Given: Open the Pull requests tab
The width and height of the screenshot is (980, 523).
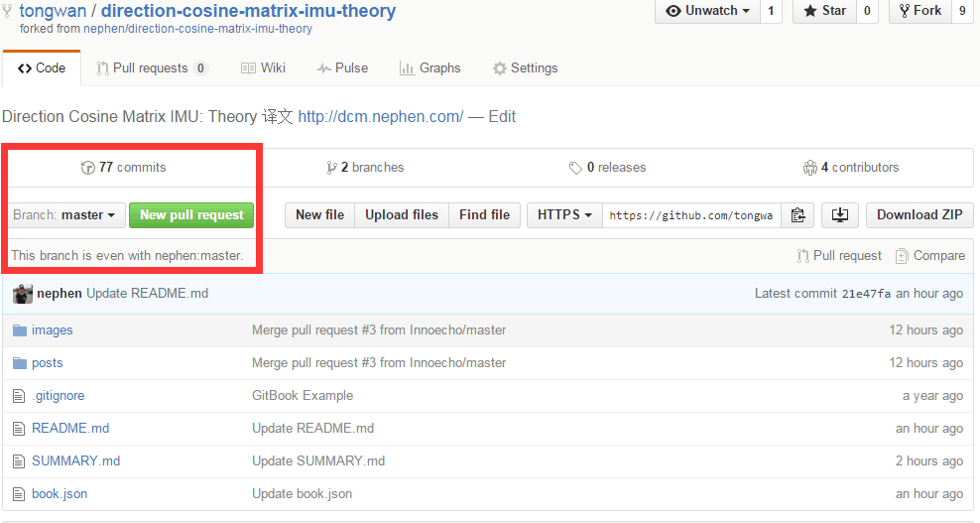Looking at the screenshot, I should (151, 68).
